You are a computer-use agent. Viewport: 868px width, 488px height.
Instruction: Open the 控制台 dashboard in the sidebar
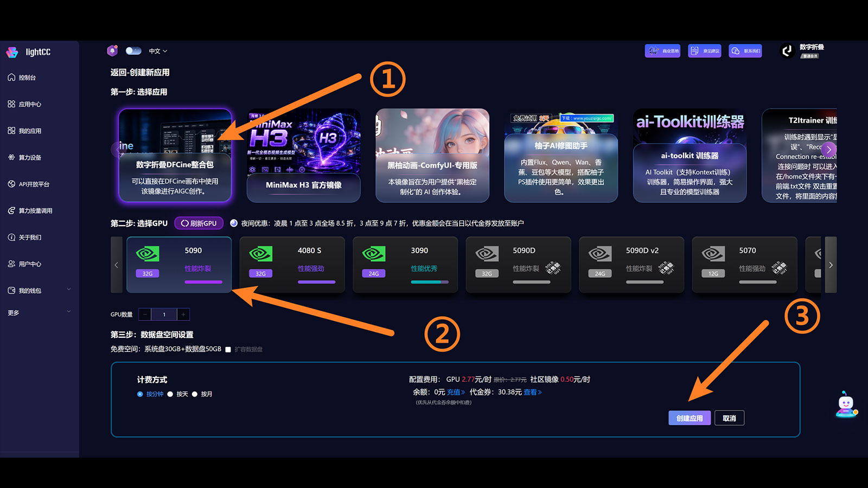tap(22, 78)
